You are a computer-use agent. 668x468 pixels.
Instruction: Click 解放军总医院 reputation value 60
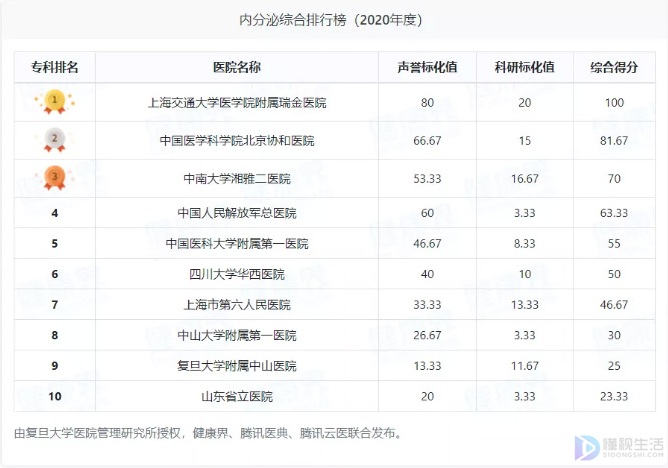pos(427,213)
